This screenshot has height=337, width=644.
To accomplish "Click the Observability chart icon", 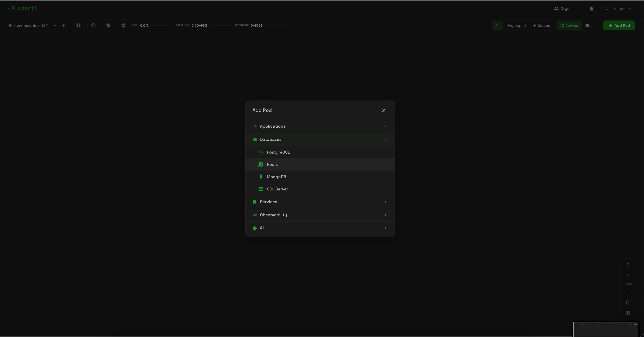I will (x=255, y=215).
